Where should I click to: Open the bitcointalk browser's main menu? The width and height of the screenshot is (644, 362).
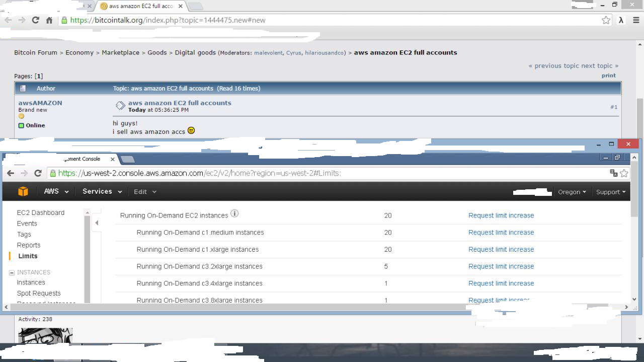(x=636, y=20)
